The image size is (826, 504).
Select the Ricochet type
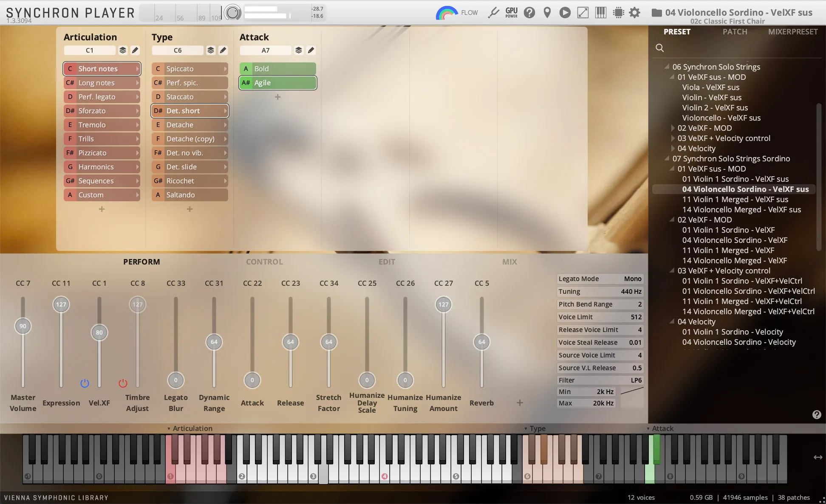(x=190, y=181)
